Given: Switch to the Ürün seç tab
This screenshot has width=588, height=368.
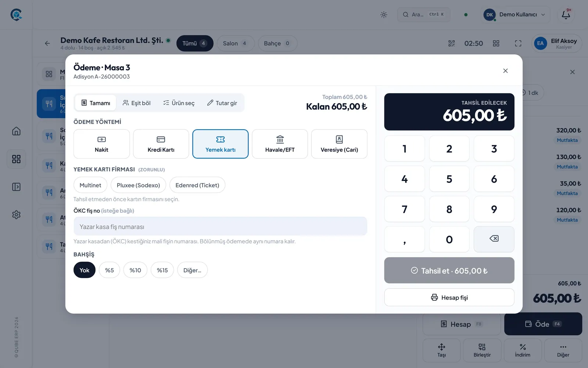Looking at the screenshot, I should click(x=179, y=103).
